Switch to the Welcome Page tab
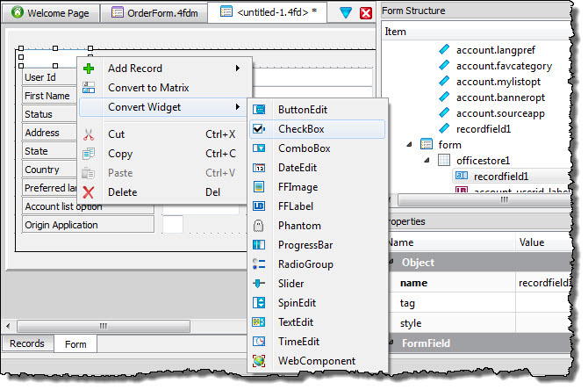 tap(51, 13)
